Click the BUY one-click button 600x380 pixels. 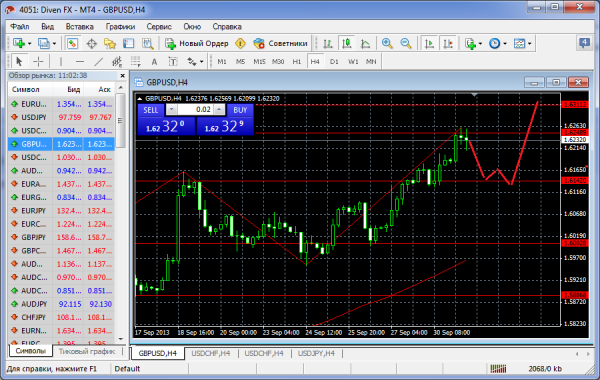pos(240,110)
